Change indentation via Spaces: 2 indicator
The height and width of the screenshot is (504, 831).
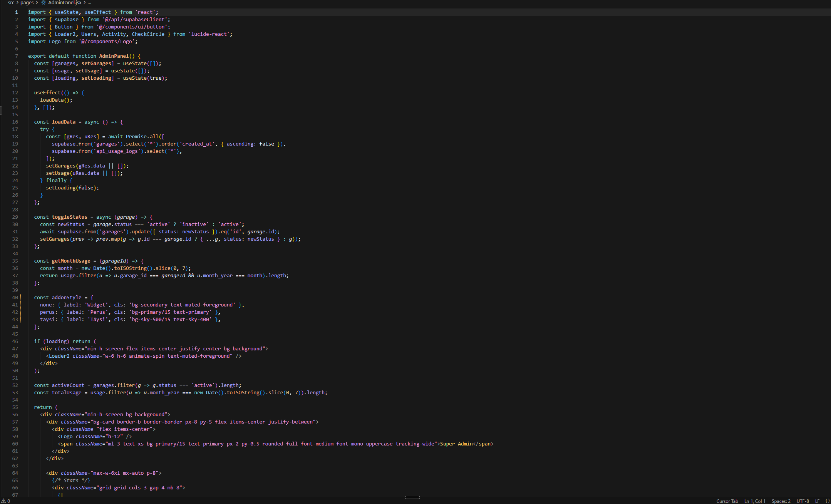[x=781, y=501]
